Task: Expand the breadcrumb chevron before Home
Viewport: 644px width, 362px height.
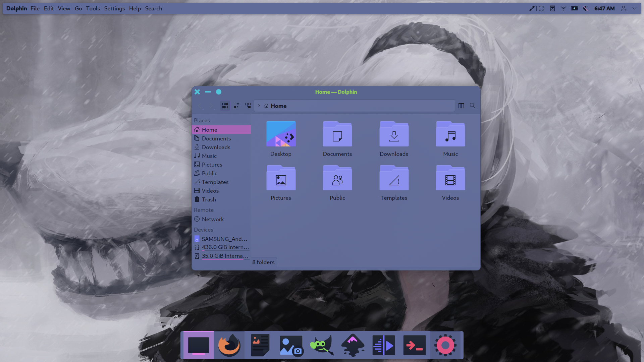Action: click(259, 106)
